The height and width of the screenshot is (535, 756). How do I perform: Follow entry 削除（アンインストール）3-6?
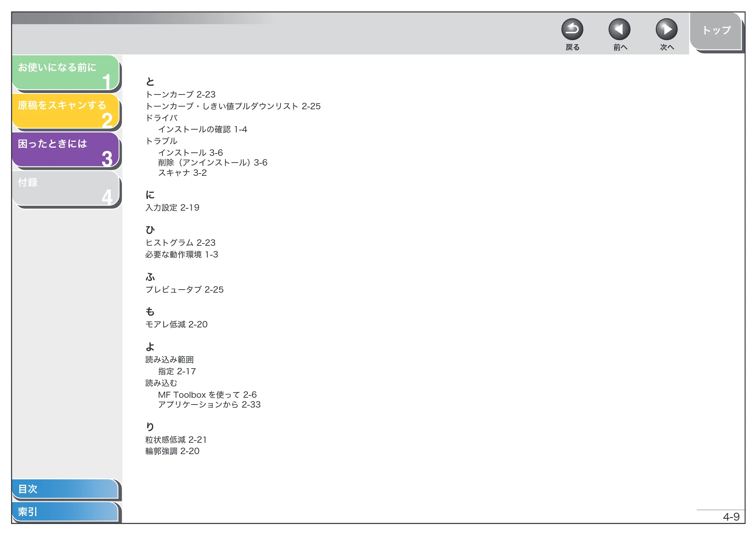click(x=213, y=163)
